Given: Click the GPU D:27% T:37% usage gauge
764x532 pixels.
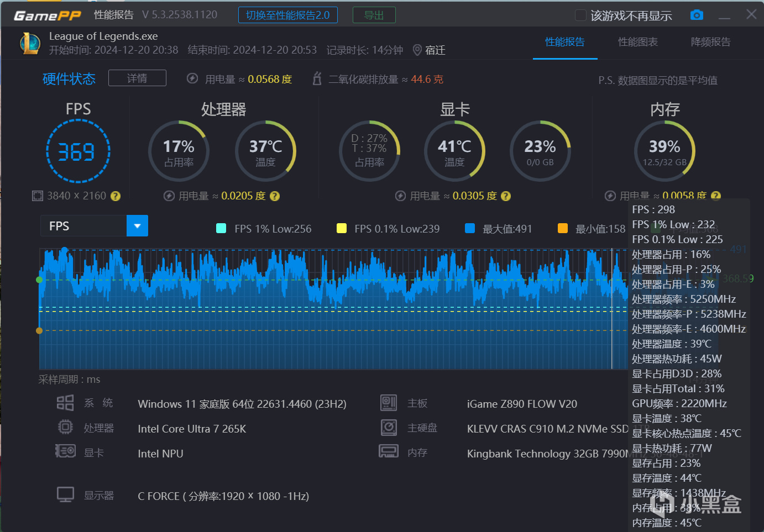Looking at the screenshot, I should pyautogui.click(x=369, y=151).
